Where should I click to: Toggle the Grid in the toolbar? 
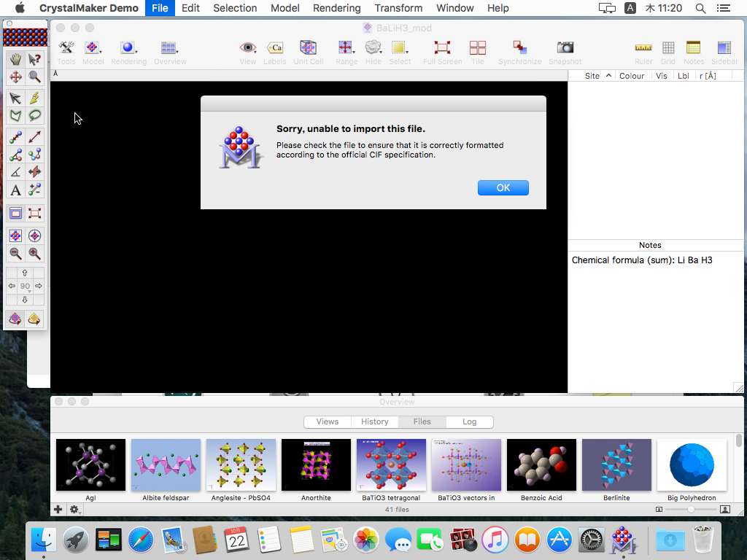tap(668, 52)
